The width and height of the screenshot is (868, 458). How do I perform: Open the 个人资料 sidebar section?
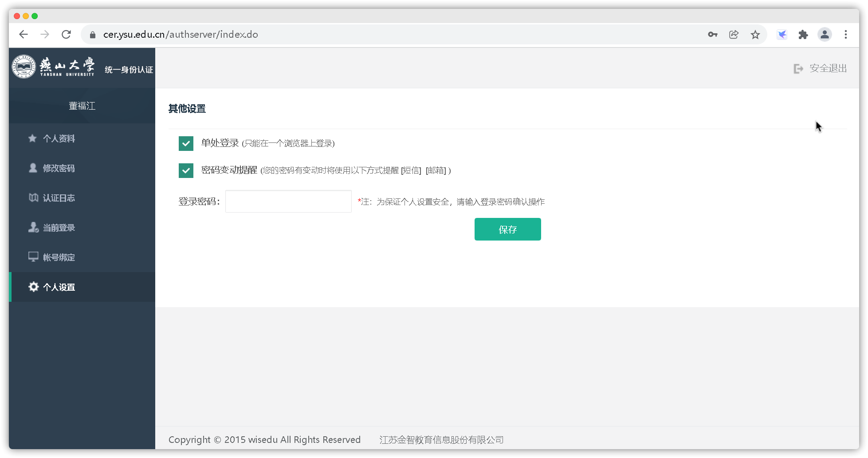pyautogui.click(x=59, y=138)
